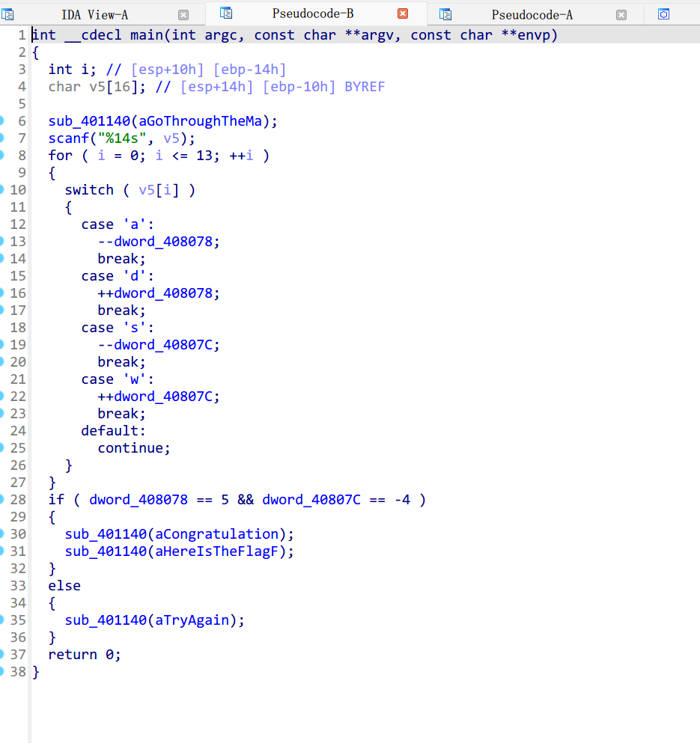Screen dimensions: 700x743
Task: Click line number 21 in the gutter
Action: tap(18, 379)
